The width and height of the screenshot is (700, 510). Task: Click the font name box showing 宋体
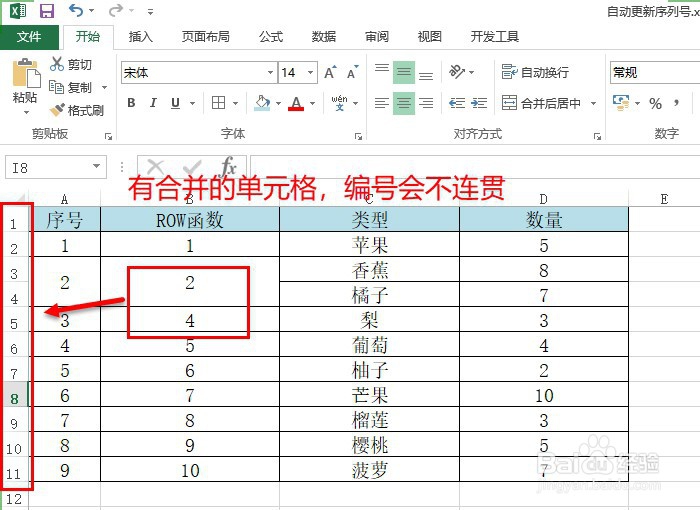pyautogui.click(x=193, y=72)
